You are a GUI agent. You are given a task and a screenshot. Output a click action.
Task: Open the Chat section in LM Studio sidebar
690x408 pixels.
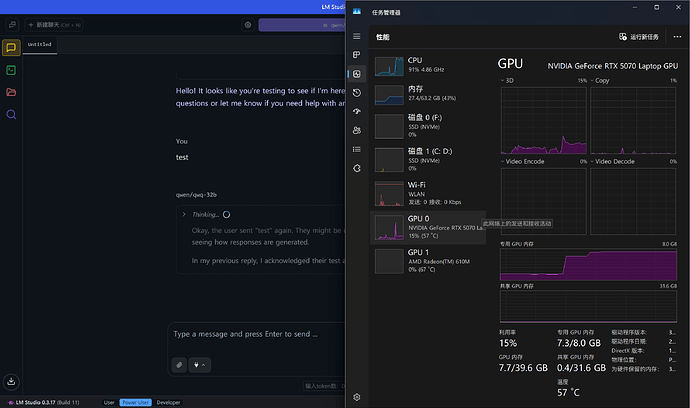11,48
